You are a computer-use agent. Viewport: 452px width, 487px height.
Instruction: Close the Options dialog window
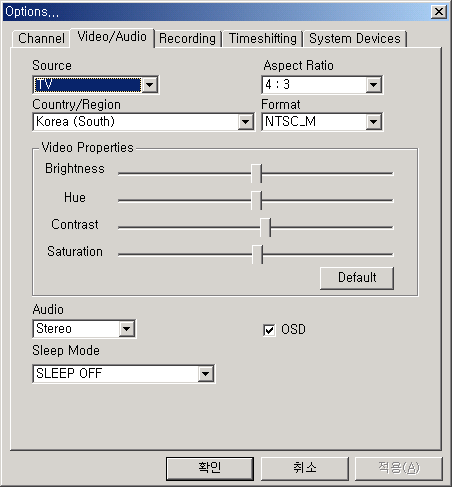click(x=439, y=12)
